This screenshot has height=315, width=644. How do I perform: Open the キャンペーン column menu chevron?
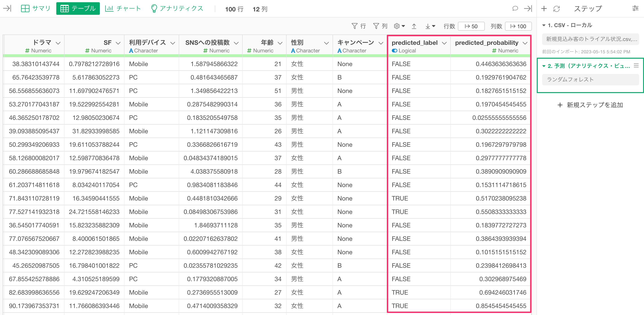(381, 43)
